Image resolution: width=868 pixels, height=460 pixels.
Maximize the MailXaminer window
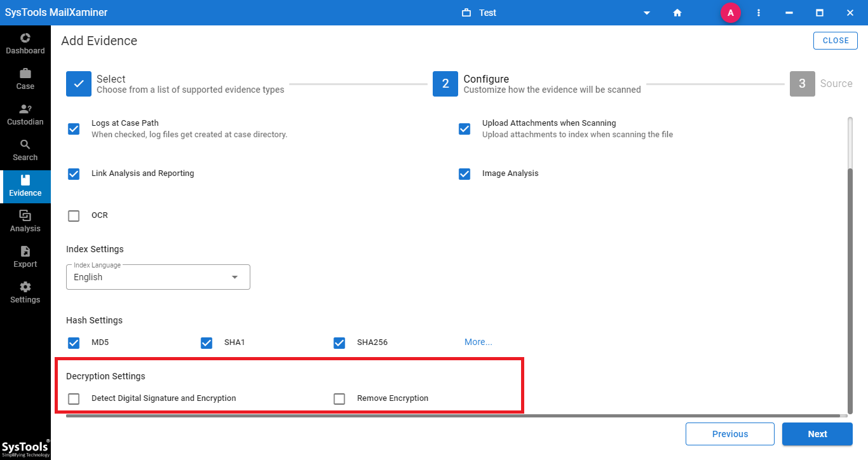[820, 13]
